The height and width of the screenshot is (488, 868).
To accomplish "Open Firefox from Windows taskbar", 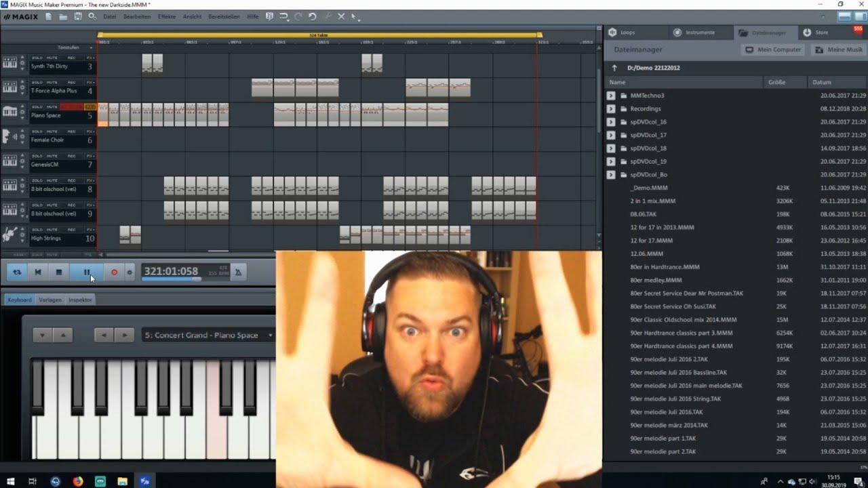I will [77, 481].
